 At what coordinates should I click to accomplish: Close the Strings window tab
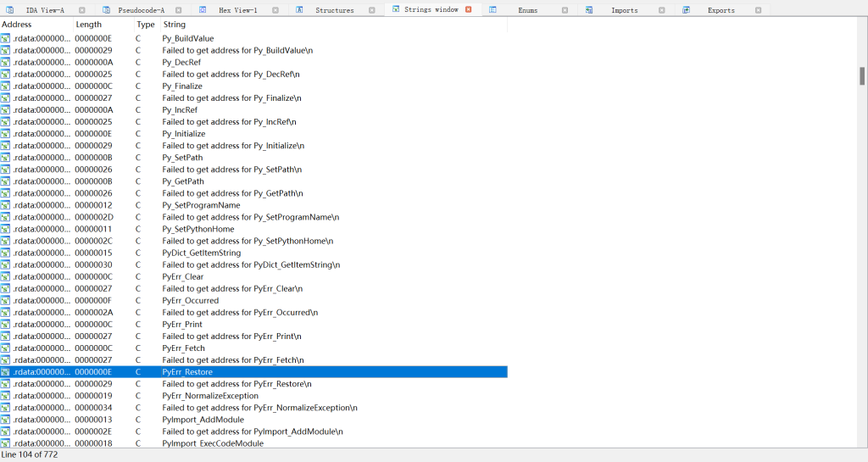[x=469, y=10]
